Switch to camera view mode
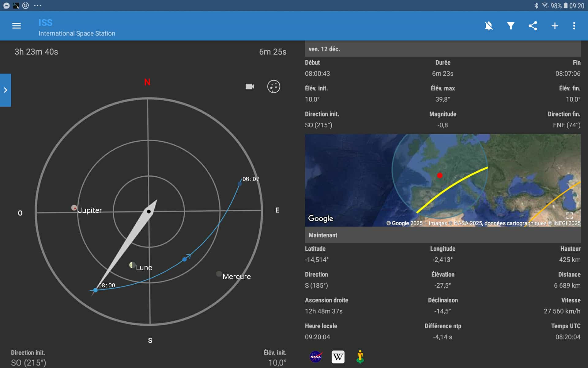Viewport: 588px width, 368px height. pos(250,86)
